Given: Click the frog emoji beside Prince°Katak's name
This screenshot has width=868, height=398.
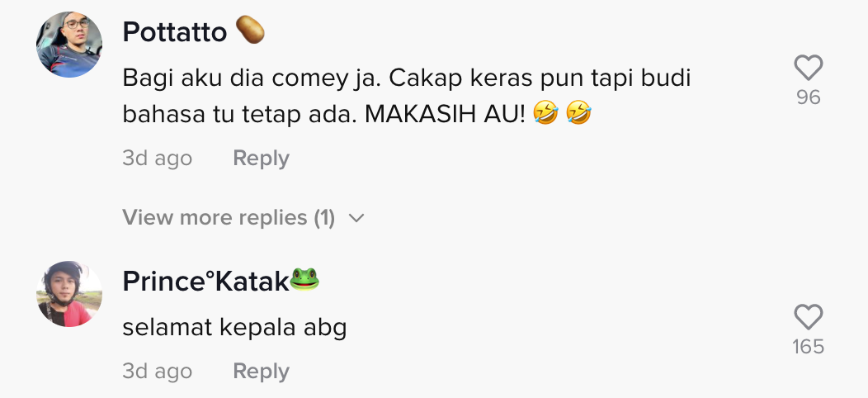Looking at the screenshot, I should coord(304,279).
